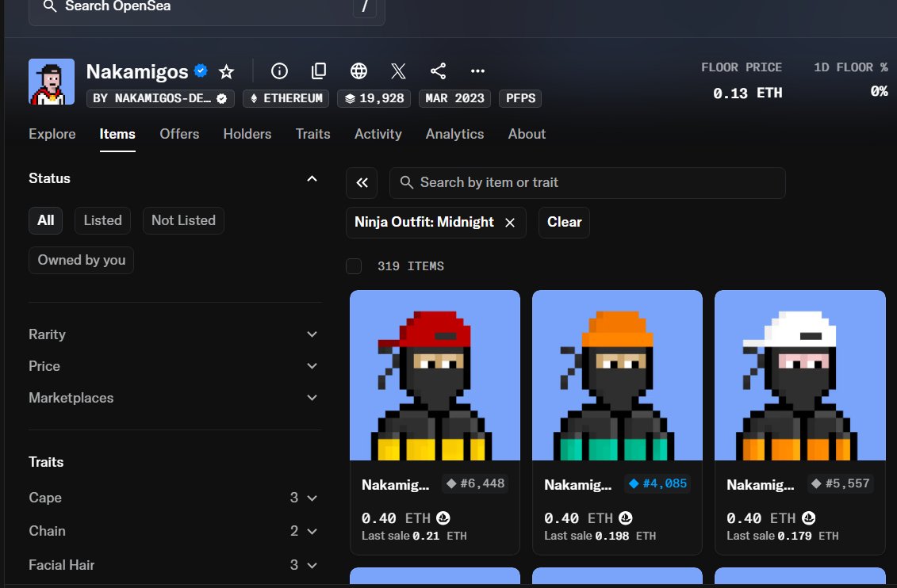Focus the Search by item or trait field
The width and height of the screenshot is (897, 588).
[x=588, y=183]
